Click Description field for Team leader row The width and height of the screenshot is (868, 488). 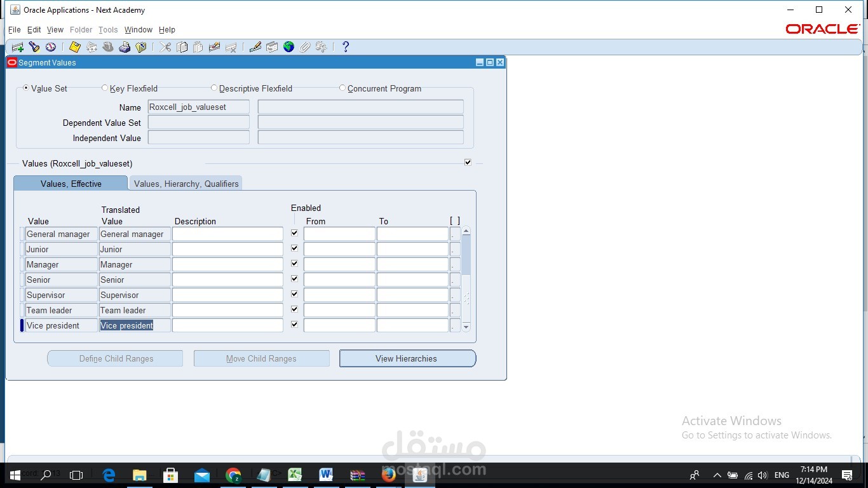coord(227,310)
